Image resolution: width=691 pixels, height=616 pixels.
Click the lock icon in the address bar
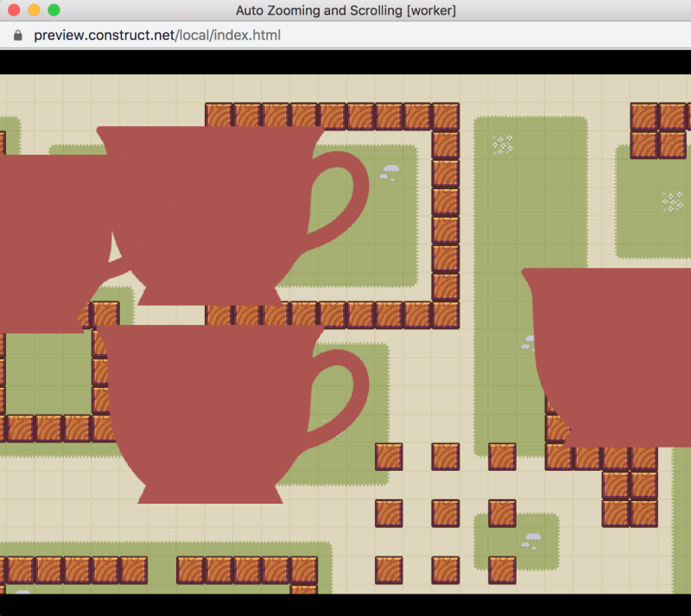[x=17, y=35]
